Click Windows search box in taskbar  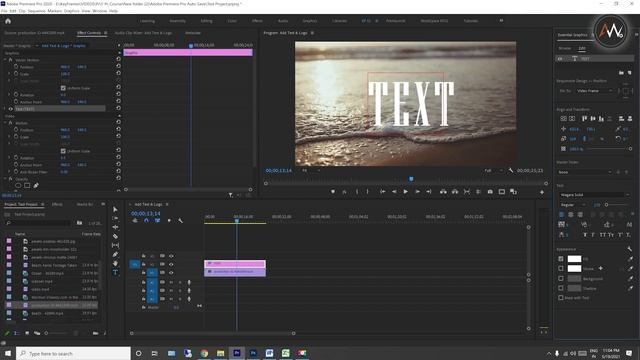click(x=73, y=353)
